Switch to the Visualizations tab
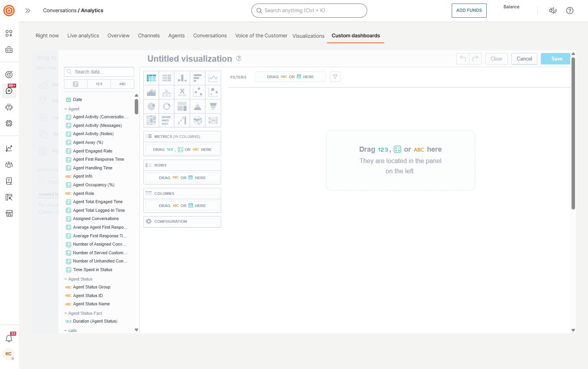This screenshot has width=588, height=369. coord(308,35)
